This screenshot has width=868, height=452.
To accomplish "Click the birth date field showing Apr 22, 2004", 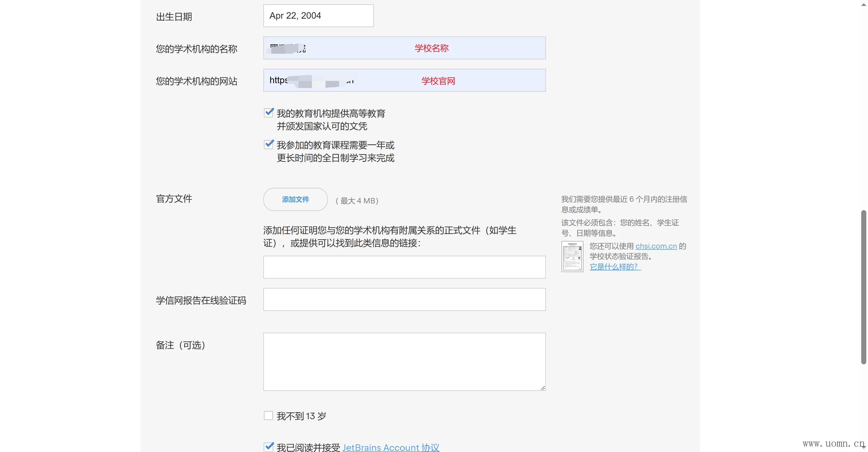I will pyautogui.click(x=318, y=16).
